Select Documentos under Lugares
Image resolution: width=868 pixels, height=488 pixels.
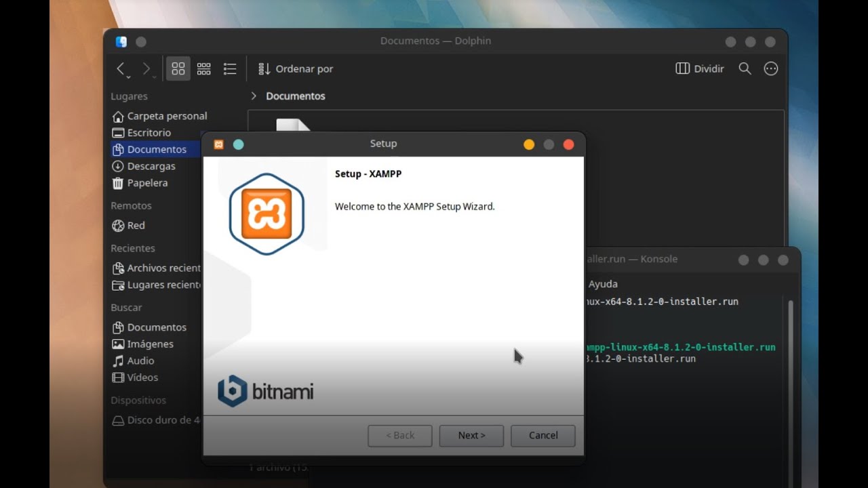coord(156,149)
